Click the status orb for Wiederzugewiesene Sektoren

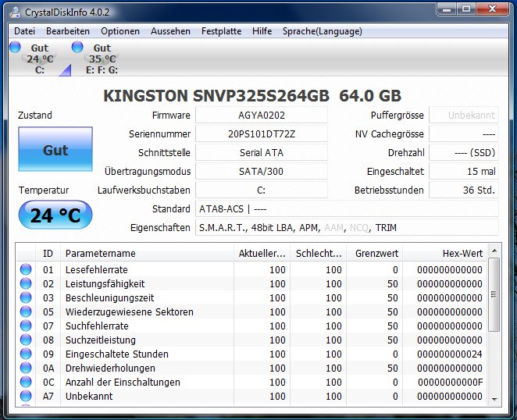click(x=26, y=311)
